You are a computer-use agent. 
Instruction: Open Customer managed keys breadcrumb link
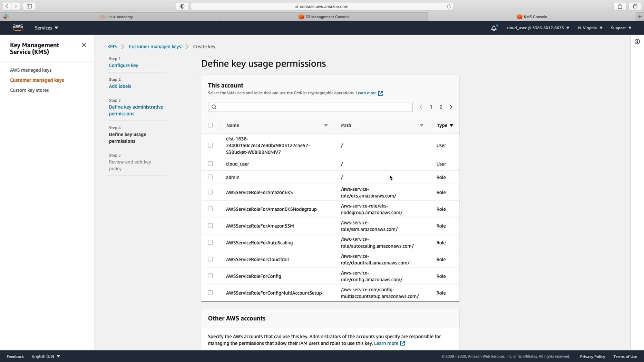155,47
